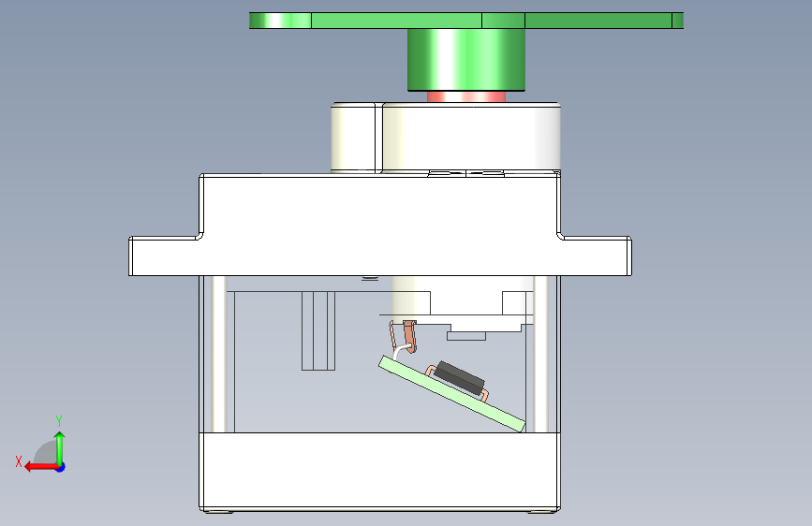Select the green servo horn plate
The width and height of the screenshot is (812, 526).
pos(466,21)
